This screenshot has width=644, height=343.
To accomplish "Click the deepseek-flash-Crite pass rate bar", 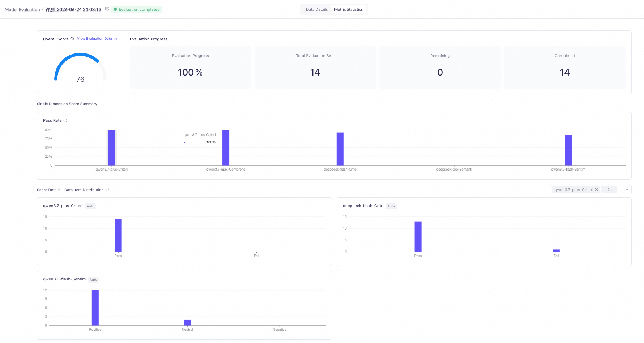I will (x=340, y=149).
